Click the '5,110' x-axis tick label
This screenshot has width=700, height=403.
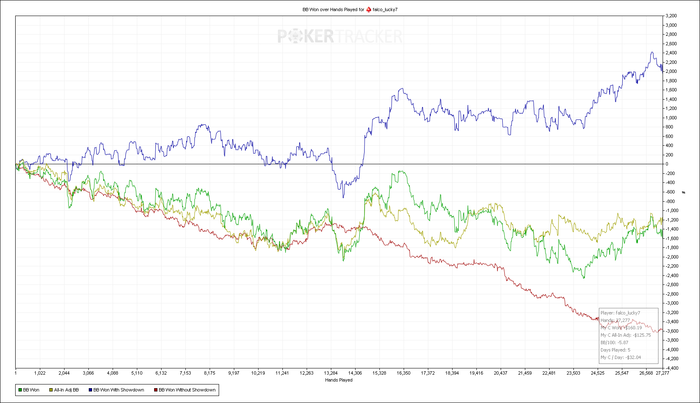coord(137,373)
